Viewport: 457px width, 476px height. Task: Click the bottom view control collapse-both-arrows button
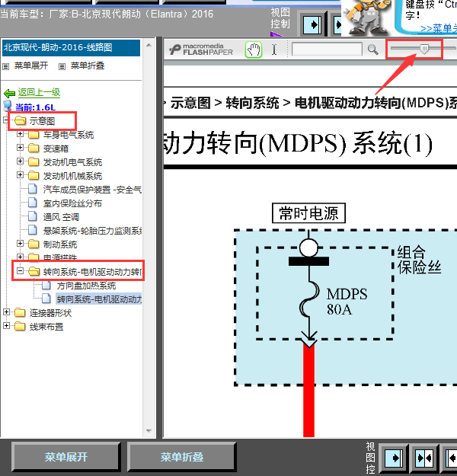tap(424, 458)
